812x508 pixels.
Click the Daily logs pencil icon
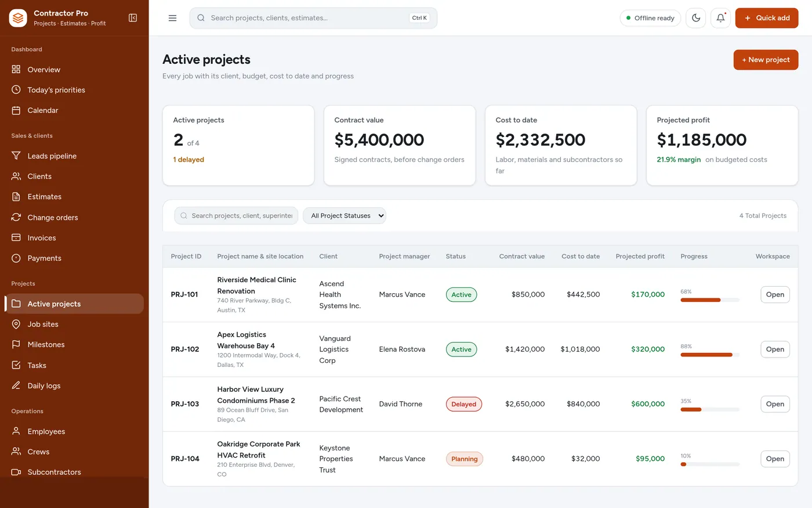click(16, 385)
